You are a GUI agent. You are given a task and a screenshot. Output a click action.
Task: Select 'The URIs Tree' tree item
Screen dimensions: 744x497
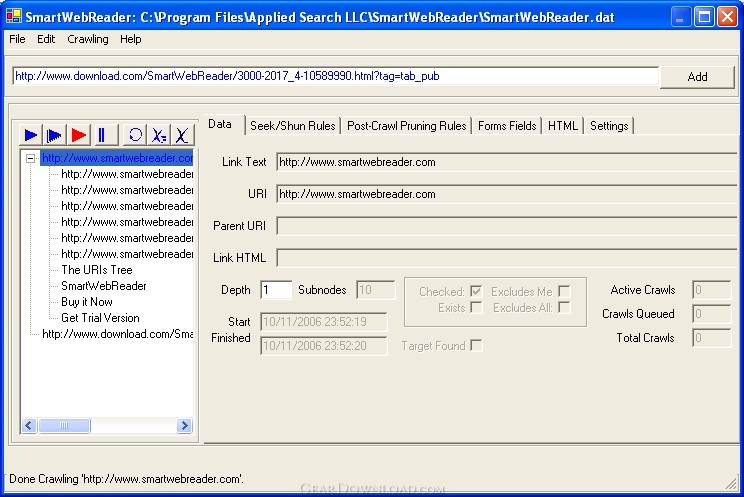pos(97,270)
